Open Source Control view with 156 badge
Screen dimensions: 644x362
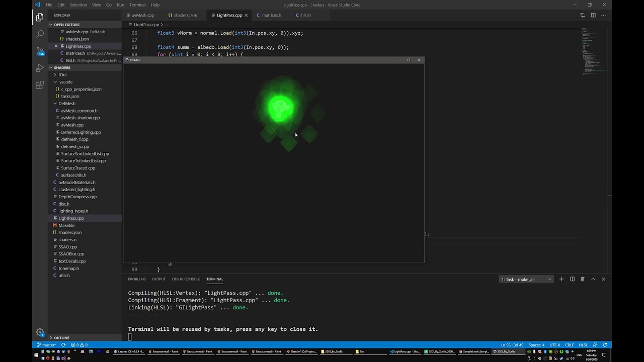pyautogui.click(x=40, y=51)
